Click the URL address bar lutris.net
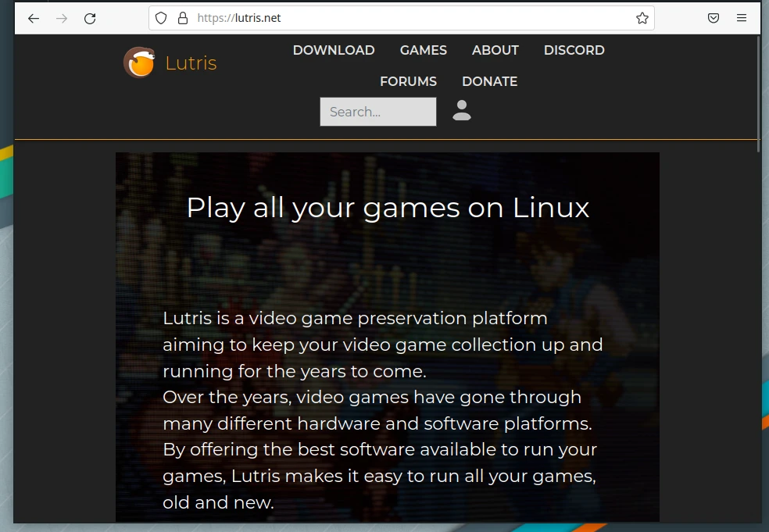 [401, 18]
